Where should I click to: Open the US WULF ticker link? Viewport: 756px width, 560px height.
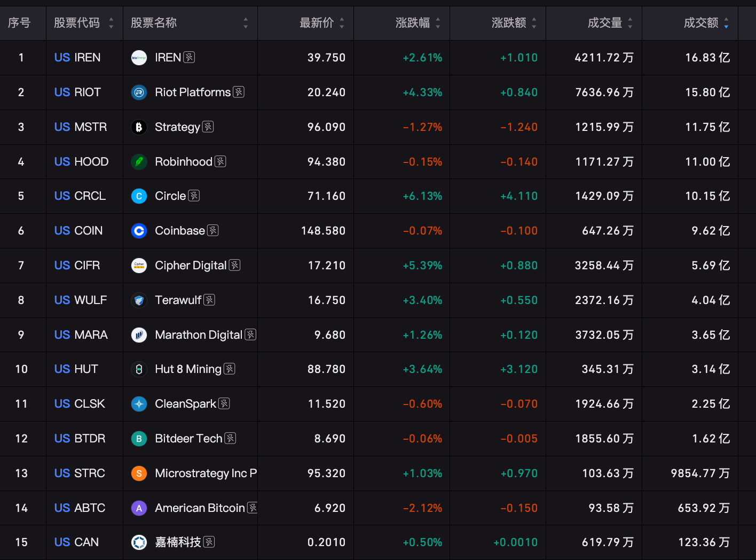81,300
